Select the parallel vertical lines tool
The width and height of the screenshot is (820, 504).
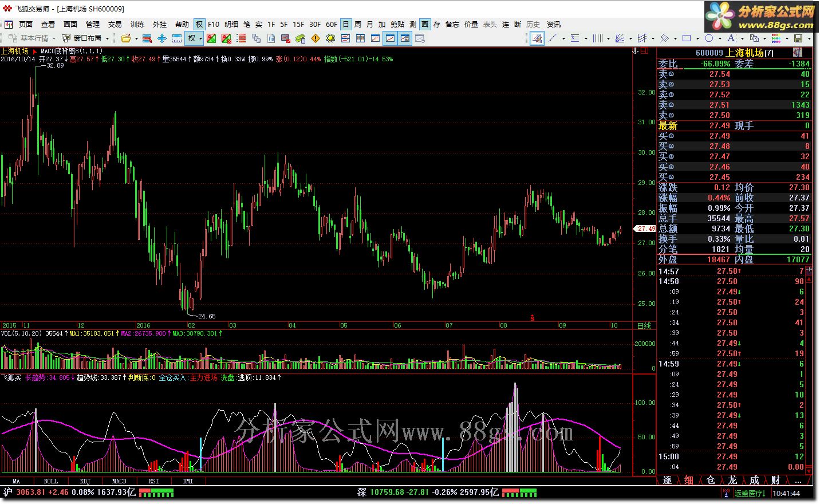click(x=597, y=38)
